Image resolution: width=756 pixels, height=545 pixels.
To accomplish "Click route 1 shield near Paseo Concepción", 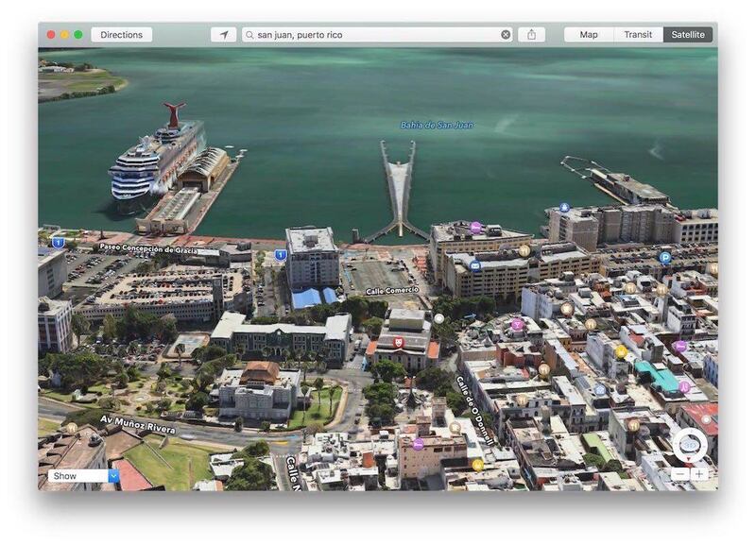I will pyautogui.click(x=59, y=243).
